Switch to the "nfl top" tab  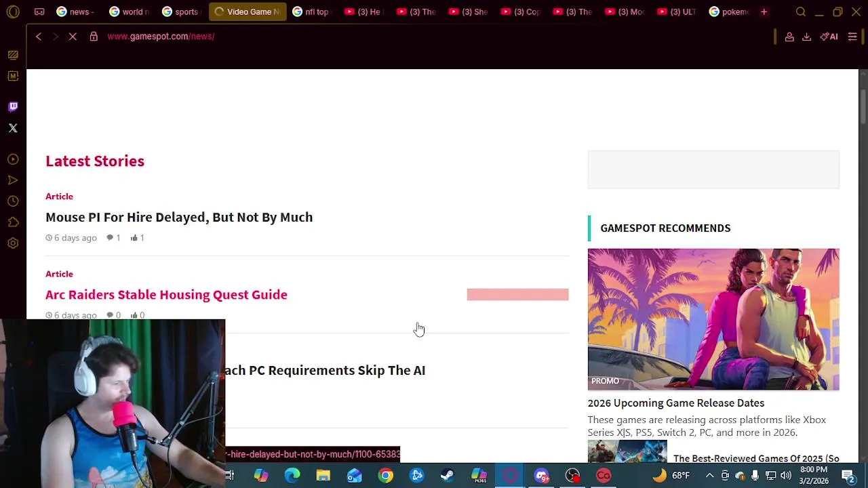coord(311,12)
